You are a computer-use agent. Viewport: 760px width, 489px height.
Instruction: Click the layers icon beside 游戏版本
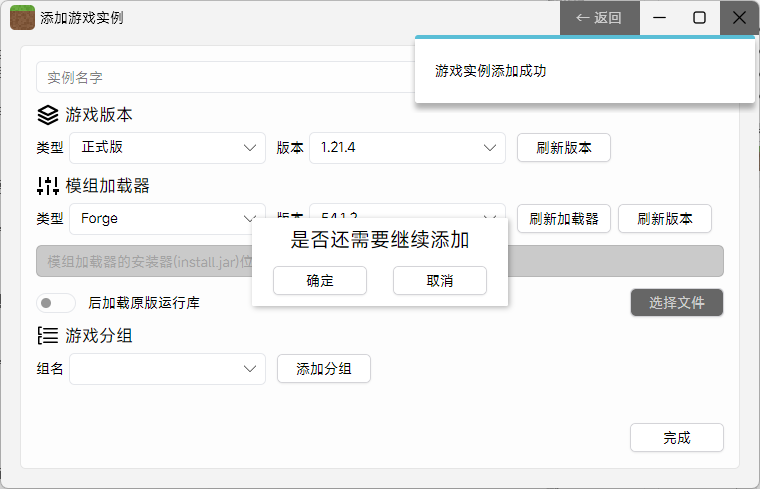tap(48, 115)
